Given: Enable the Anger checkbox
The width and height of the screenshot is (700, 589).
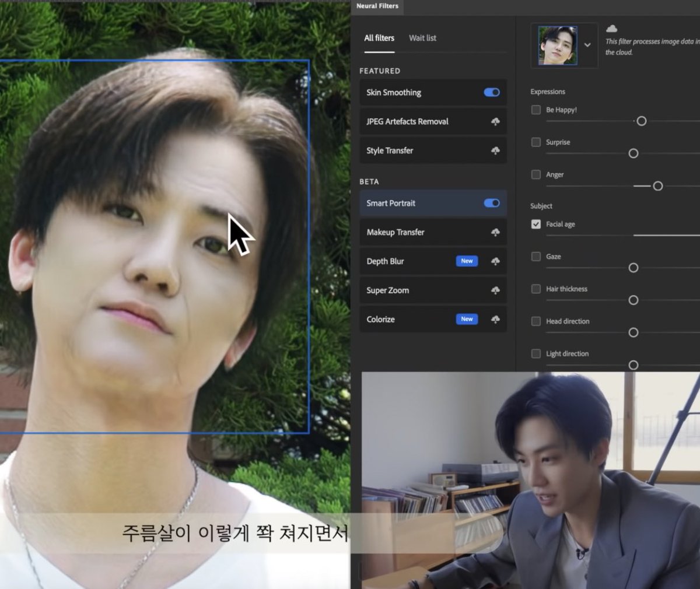Looking at the screenshot, I should [536, 174].
